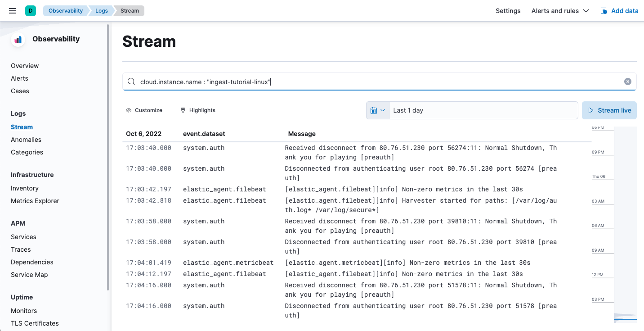Select Anomalies under the Logs section
This screenshot has width=644, height=331.
click(x=26, y=140)
